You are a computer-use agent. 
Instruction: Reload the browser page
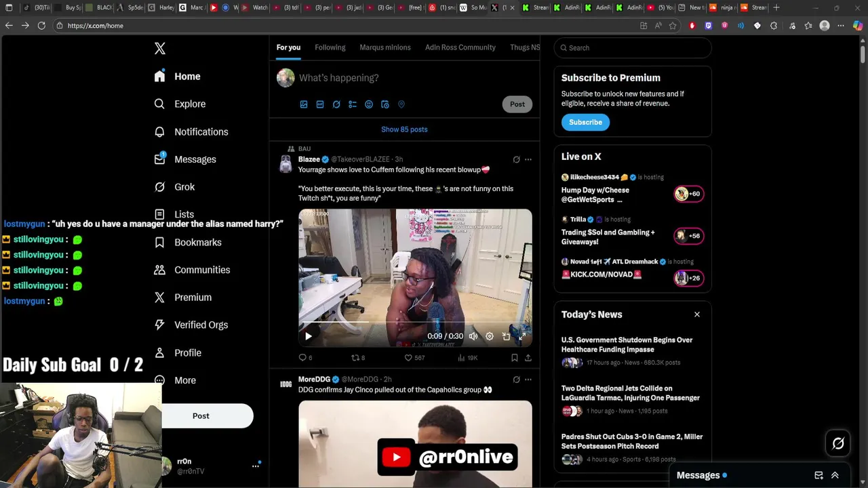[x=41, y=26]
